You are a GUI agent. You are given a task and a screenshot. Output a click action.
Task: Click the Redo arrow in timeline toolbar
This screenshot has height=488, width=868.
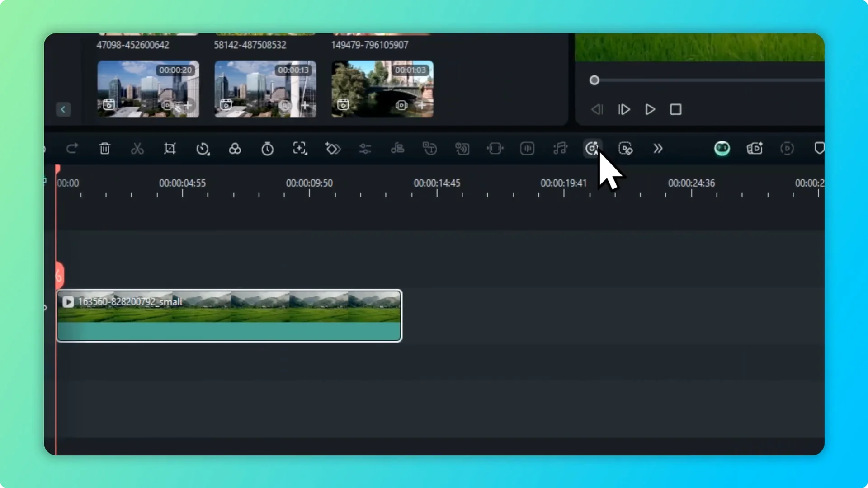point(72,148)
